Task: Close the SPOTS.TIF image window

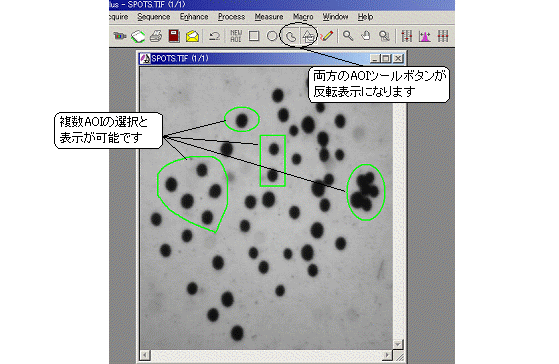Action: click(x=398, y=58)
